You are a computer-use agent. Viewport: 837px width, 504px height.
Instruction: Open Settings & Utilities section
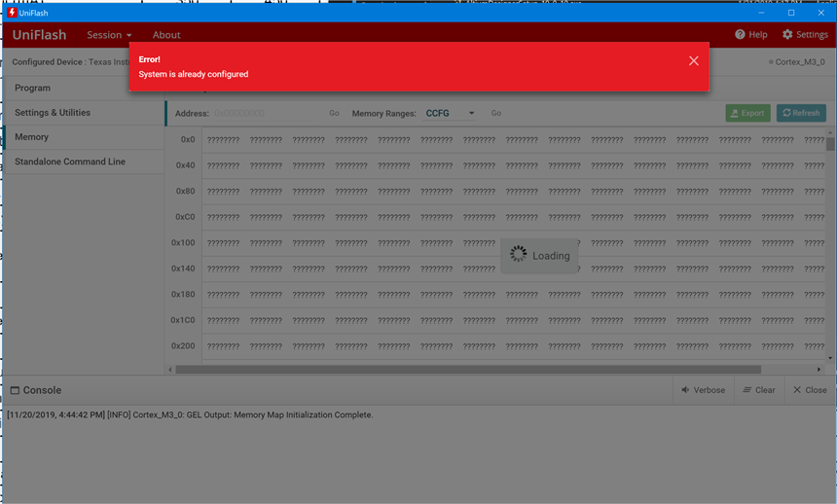click(84, 113)
